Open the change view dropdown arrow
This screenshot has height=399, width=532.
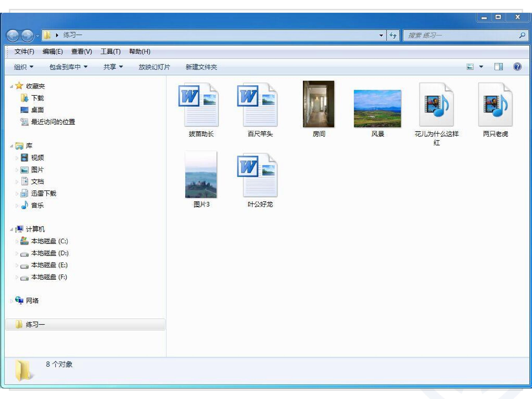point(481,67)
